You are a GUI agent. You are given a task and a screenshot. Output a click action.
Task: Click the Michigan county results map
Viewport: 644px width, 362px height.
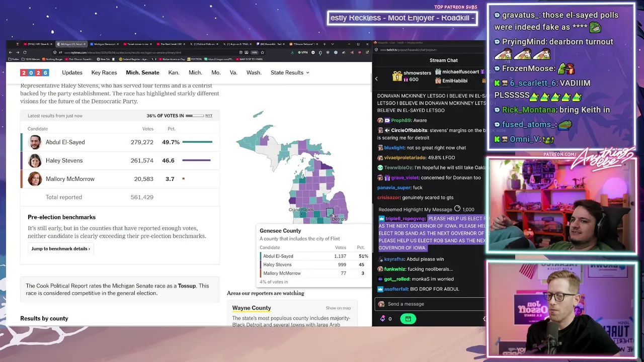292,168
